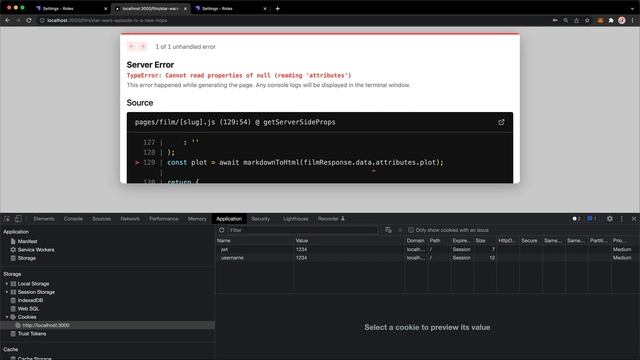This screenshot has width=640, height=360.
Task: Go to previous error with left arrow button
Action: point(131,47)
